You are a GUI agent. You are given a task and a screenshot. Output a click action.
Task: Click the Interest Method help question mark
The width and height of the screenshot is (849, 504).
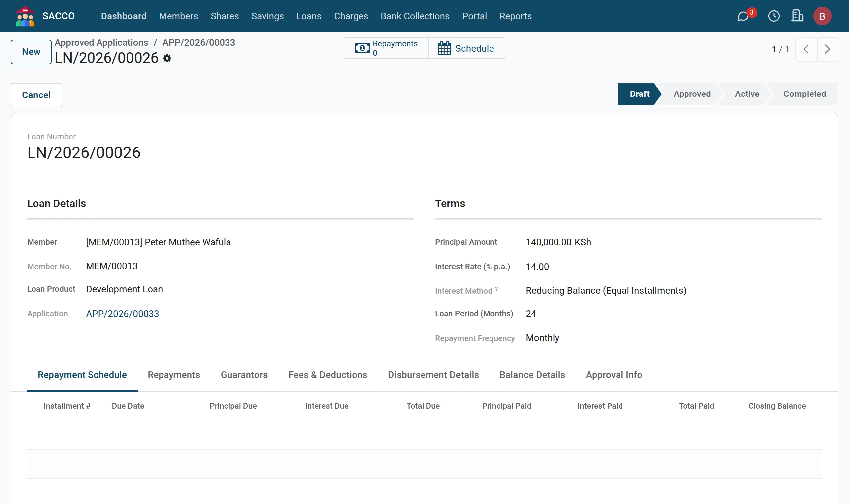pyautogui.click(x=496, y=289)
